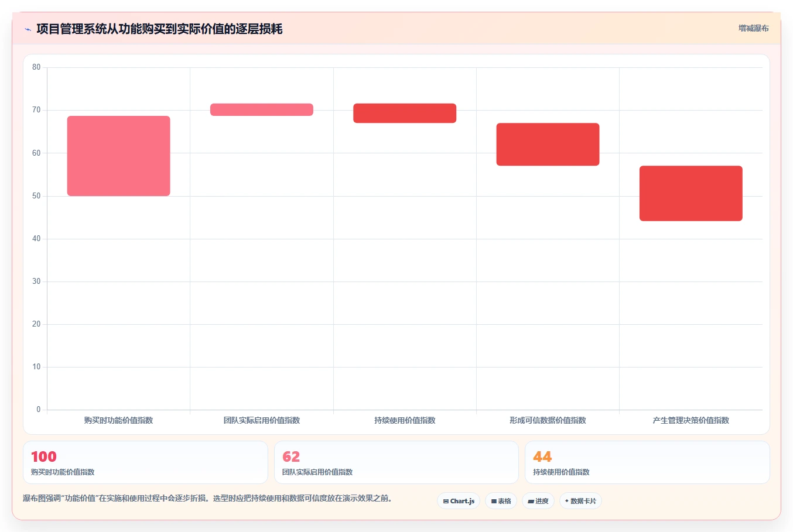Click the 购买时功能价值指数 waterfall bar

click(x=119, y=156)
